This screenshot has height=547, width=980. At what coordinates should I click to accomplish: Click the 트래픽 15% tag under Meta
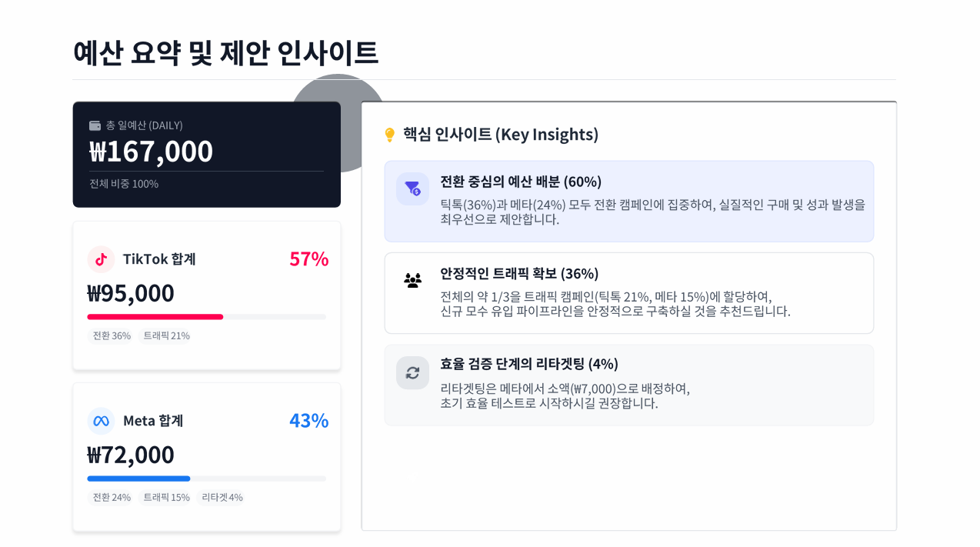(x=166, y=497)
